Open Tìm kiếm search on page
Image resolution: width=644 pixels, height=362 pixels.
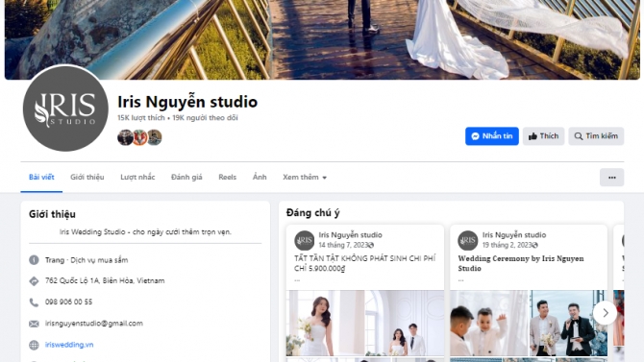point(596,136)
